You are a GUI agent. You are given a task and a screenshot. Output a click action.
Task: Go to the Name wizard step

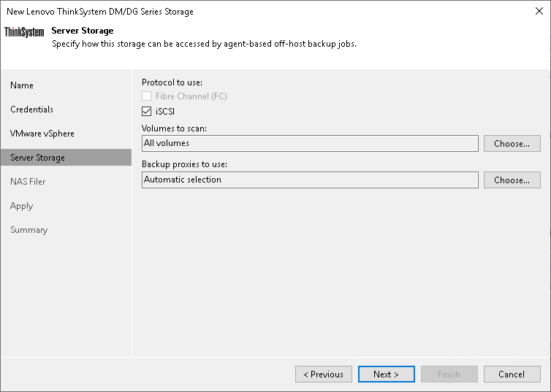[x=22, y=85]
